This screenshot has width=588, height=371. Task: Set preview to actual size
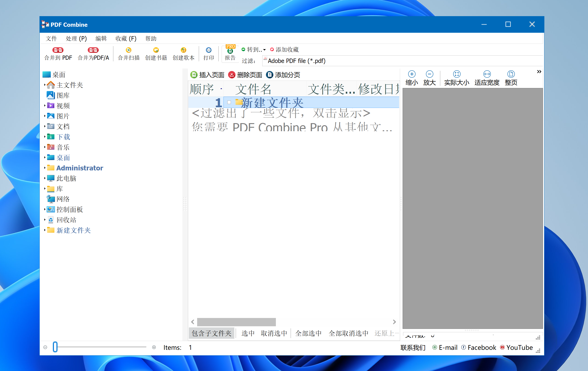456,78
